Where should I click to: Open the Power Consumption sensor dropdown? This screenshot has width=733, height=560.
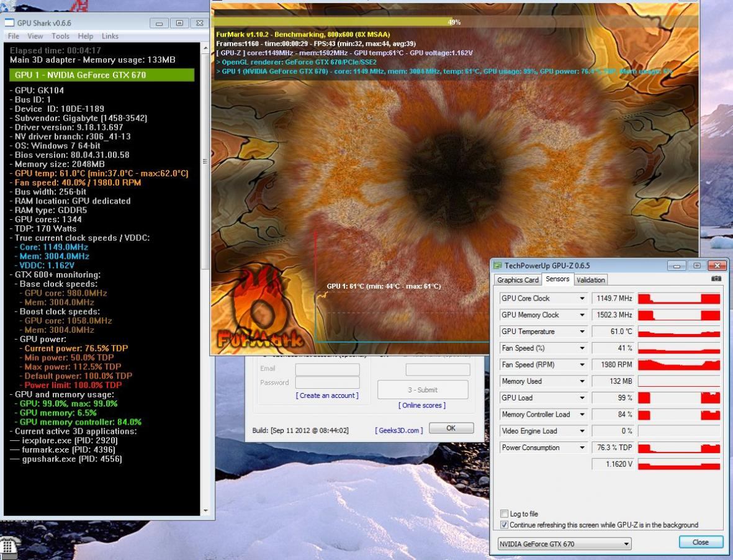click(x=582, y=448)
